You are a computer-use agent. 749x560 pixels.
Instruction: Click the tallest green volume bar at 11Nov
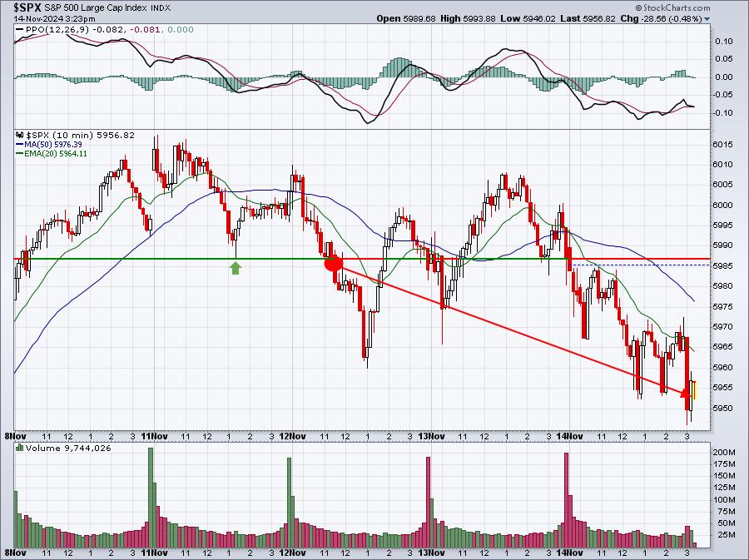click(x=151, y=498)
